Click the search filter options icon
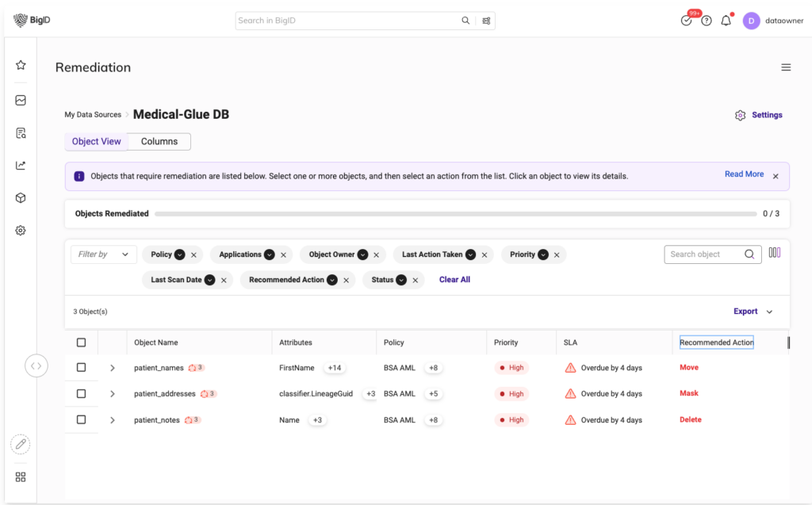The height and width of the screenshot is (505, 812). pyautogui.click(x=486, y=21)
